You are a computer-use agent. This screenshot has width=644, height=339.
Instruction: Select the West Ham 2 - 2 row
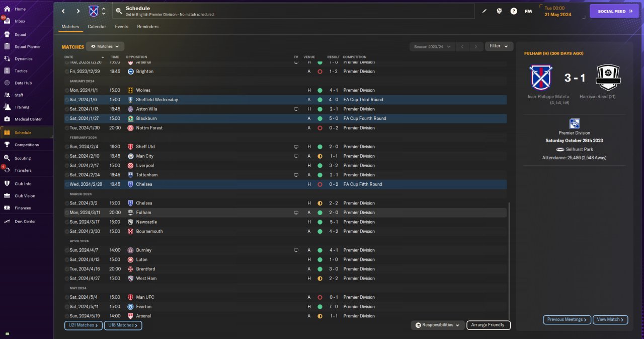tap(285, 278)
